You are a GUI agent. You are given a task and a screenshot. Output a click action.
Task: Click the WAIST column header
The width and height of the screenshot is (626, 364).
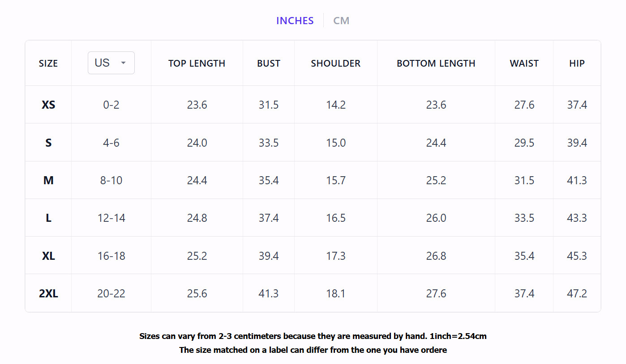click(524, 63)
